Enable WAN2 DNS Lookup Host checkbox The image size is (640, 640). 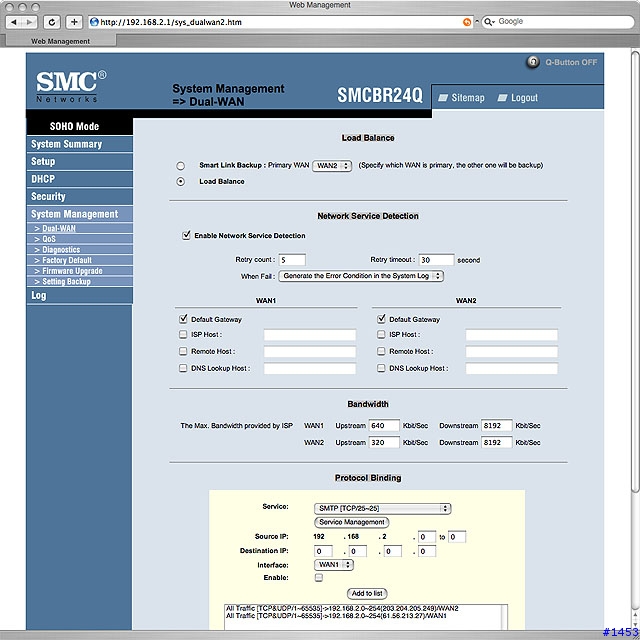(381, 368)
